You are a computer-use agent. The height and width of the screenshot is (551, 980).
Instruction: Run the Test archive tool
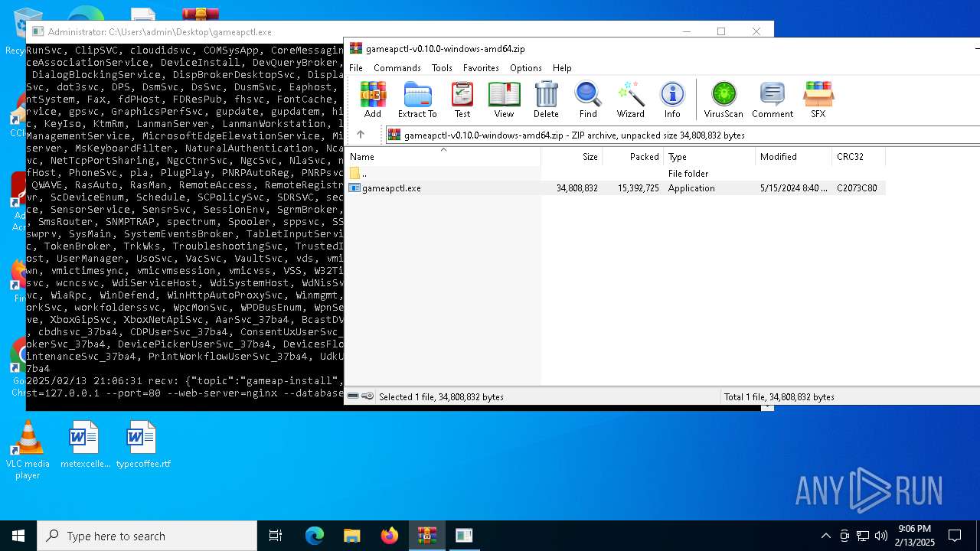click(462, 99)
